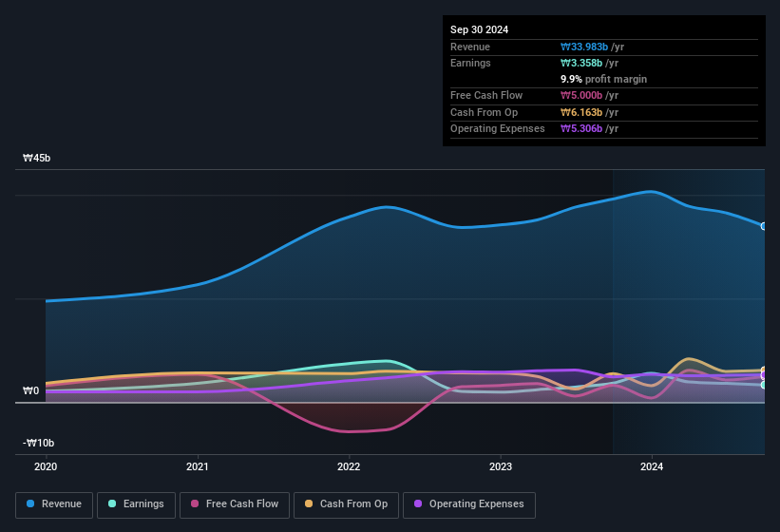Select the 2022 axis label
Screen dimensions: 780x532
coord(349,466)
